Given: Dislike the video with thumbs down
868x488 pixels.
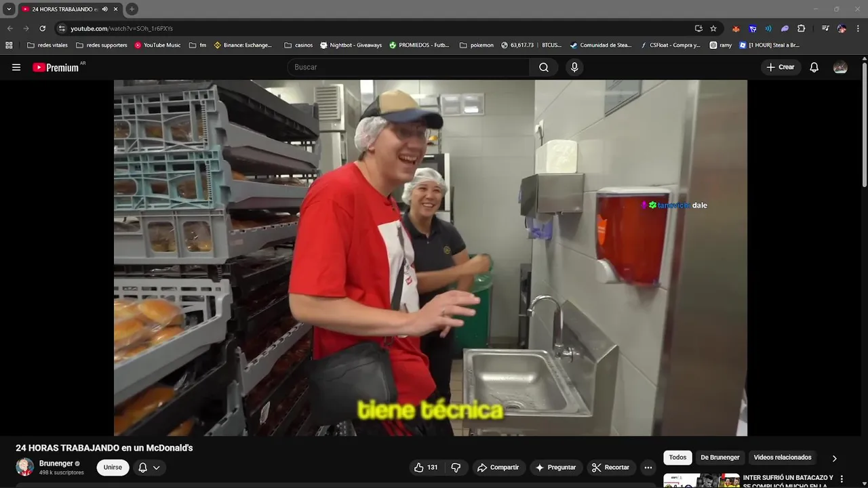Looking at the screenshot, I should tap(456, 468).
